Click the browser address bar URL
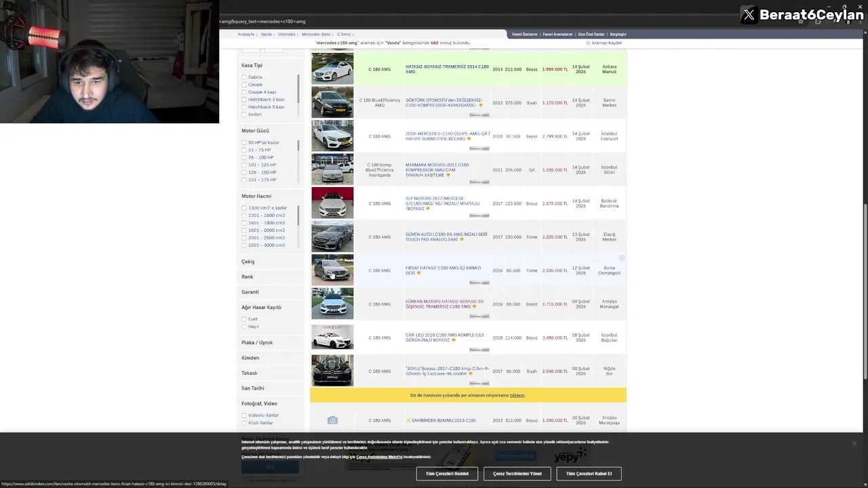 262,22
